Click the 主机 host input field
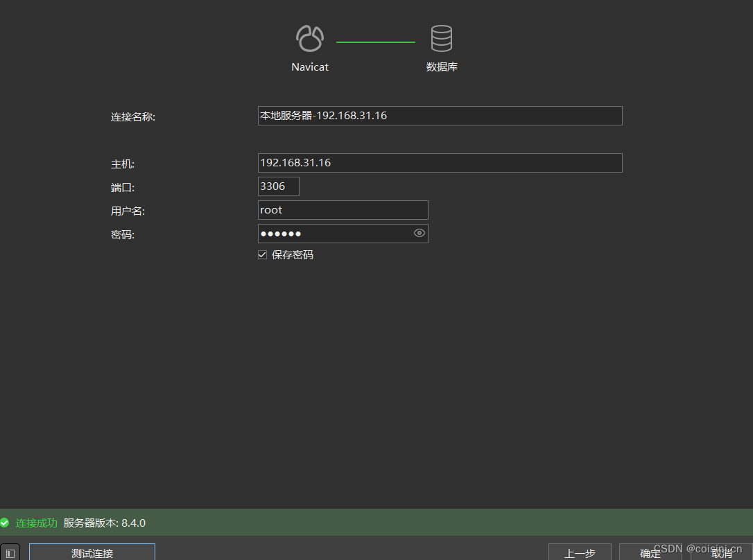 click(x=440, y=163)
